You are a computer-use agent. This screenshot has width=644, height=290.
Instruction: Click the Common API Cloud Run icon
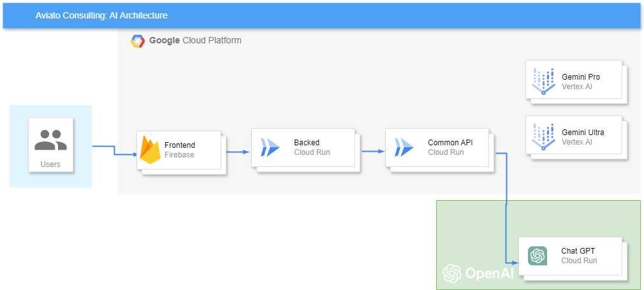click(404, 147)
